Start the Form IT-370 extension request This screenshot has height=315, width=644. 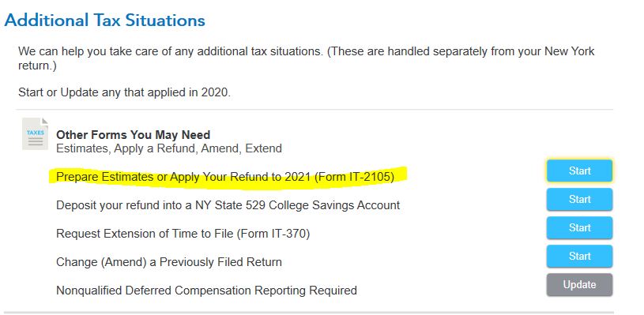579,227
